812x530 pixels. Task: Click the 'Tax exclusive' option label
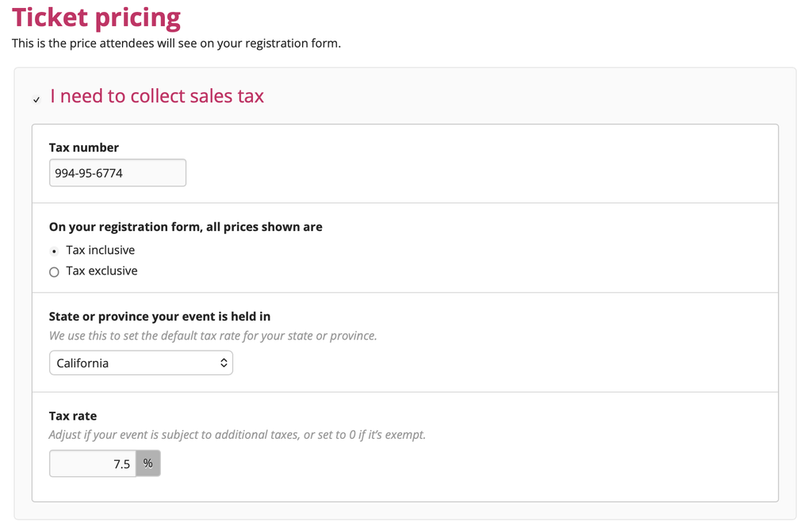(102, 271)
